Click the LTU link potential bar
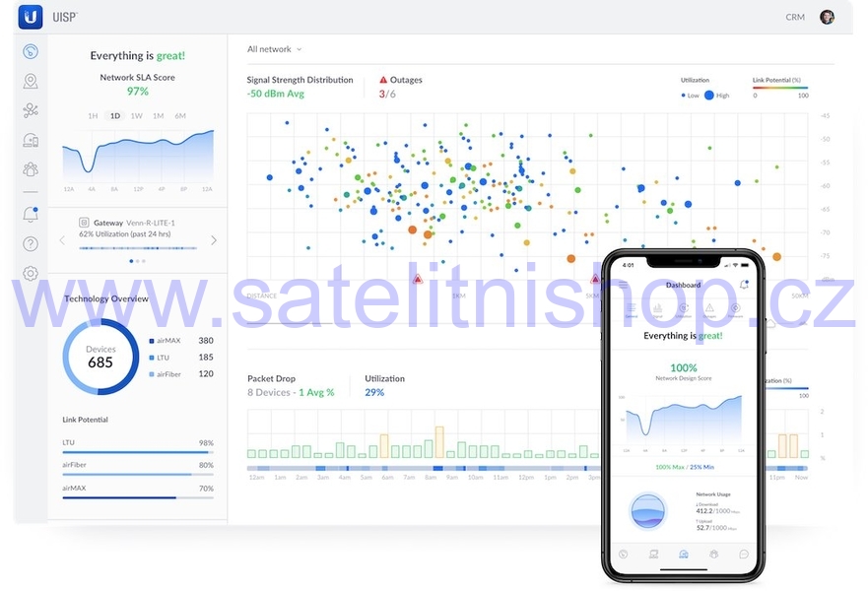Image resolution: width=868 pixels, height=591 pixels. (x=138, y=452)
